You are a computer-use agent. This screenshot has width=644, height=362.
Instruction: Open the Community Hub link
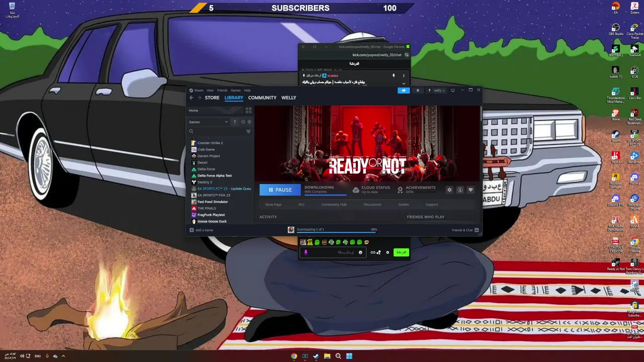coord(334,205)
